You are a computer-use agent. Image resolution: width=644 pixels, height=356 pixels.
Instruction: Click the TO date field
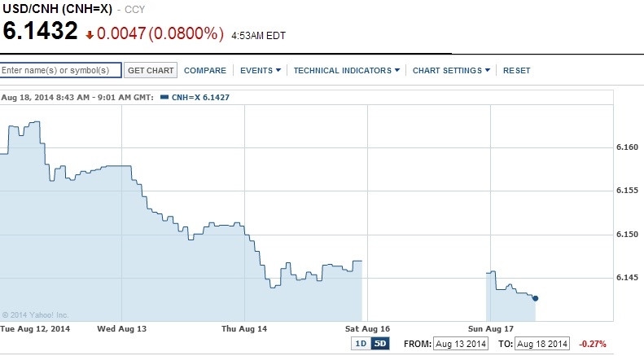(x=542, y=344)
